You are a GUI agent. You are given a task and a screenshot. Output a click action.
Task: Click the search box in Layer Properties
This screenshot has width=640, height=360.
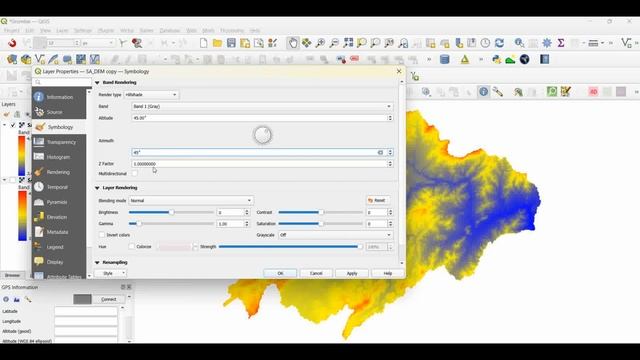62,82
